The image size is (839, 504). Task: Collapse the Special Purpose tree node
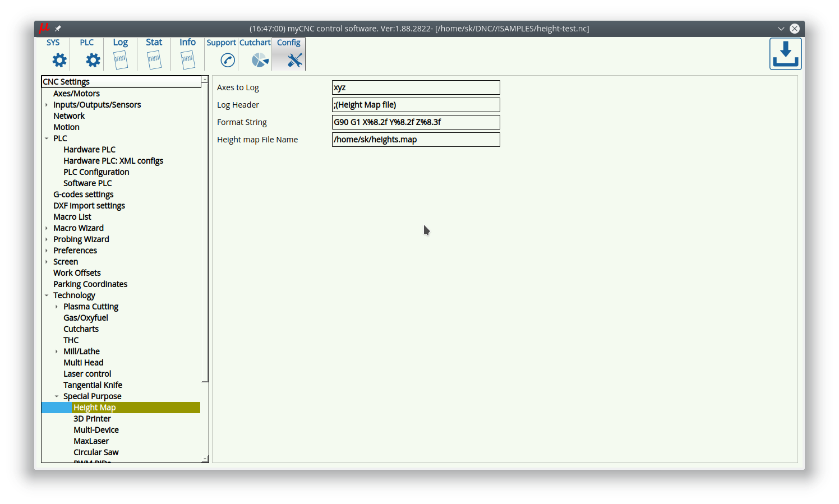coord(57,396)
